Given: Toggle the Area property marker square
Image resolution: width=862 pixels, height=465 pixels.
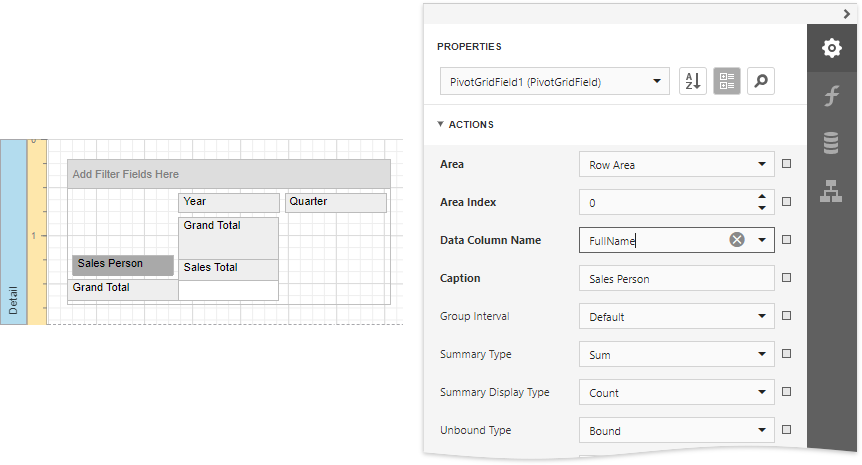Looking at the screenshot, I should [787, 164].
